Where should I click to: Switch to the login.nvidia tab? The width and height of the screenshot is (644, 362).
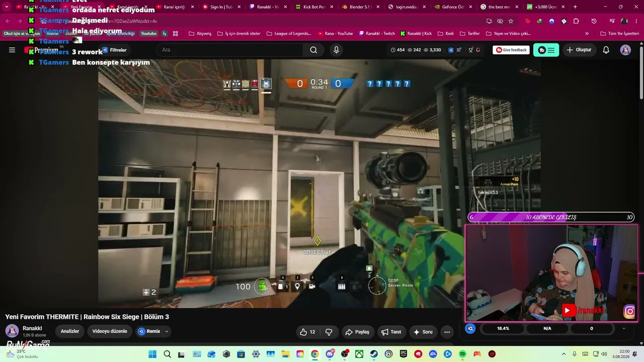coord(406,7)
